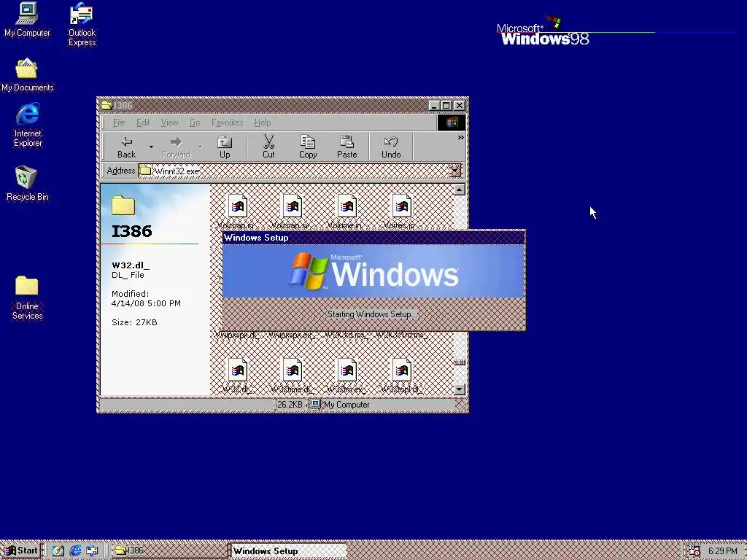Launch Outlook Express from quick launch

coord(92,551)
